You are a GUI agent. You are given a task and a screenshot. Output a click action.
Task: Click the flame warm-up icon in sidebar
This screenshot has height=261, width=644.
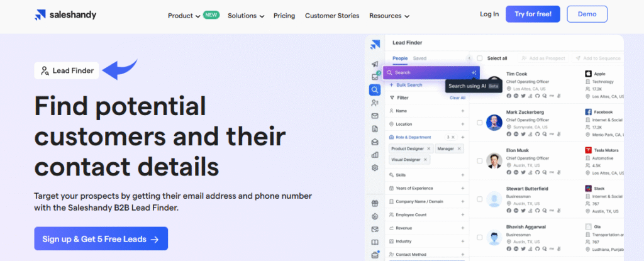point(375,216)
